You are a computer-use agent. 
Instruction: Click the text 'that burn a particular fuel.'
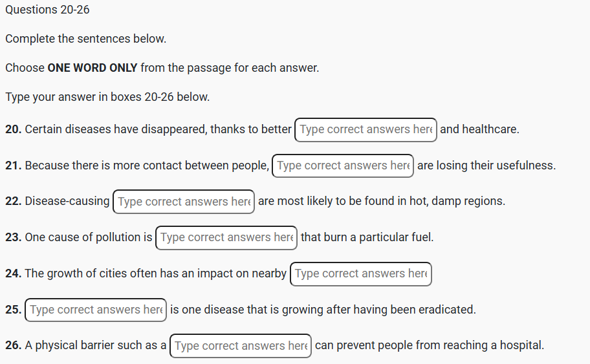click(x=367, y=237)
